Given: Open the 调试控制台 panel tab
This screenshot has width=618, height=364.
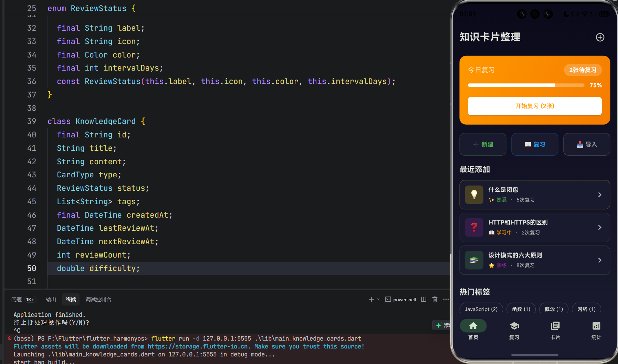Looking at the screenshot, I should [x=98, y=299].
